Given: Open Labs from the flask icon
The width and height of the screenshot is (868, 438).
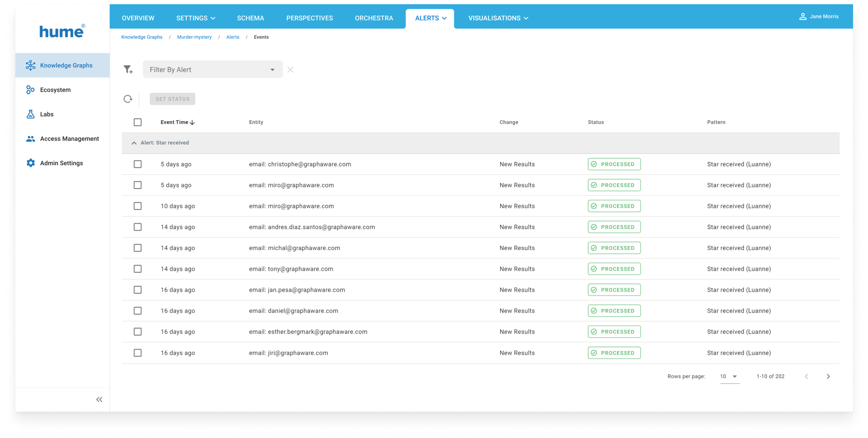Looking at the screenshot, I should click(x=30, y=114).
